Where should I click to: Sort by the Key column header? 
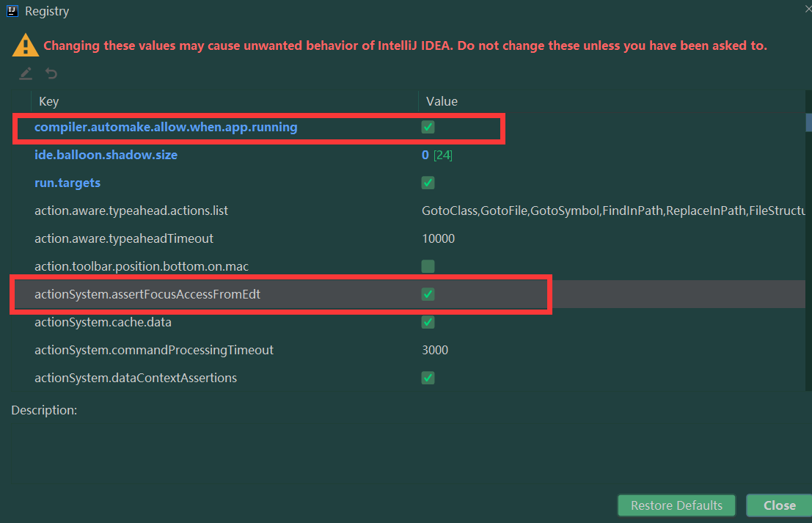coord(48,101)
